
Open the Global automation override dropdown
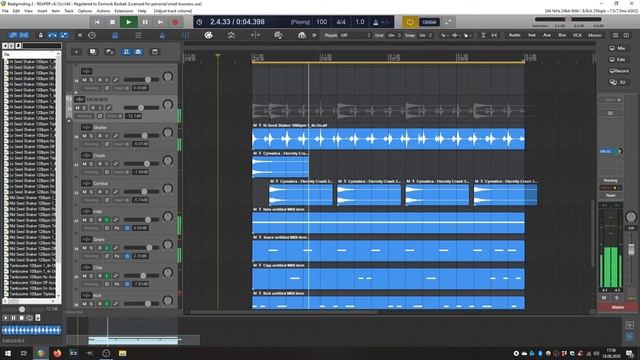coord(429,22)
